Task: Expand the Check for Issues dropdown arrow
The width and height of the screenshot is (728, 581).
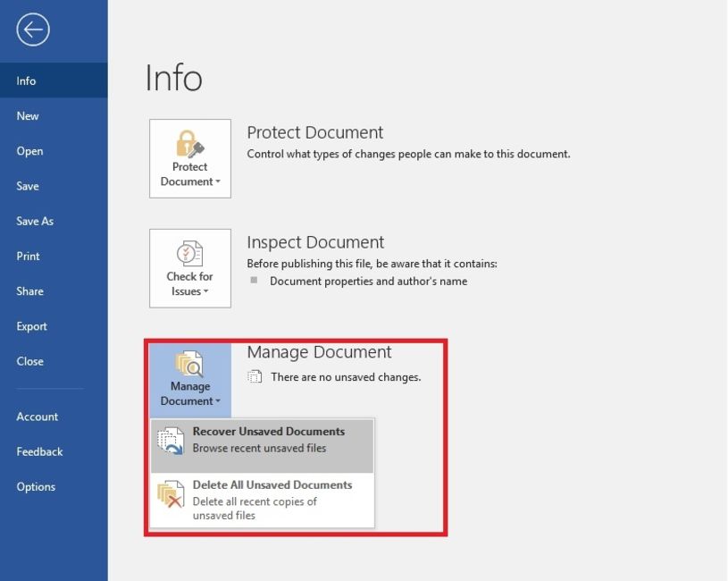Action: point(205,291)
